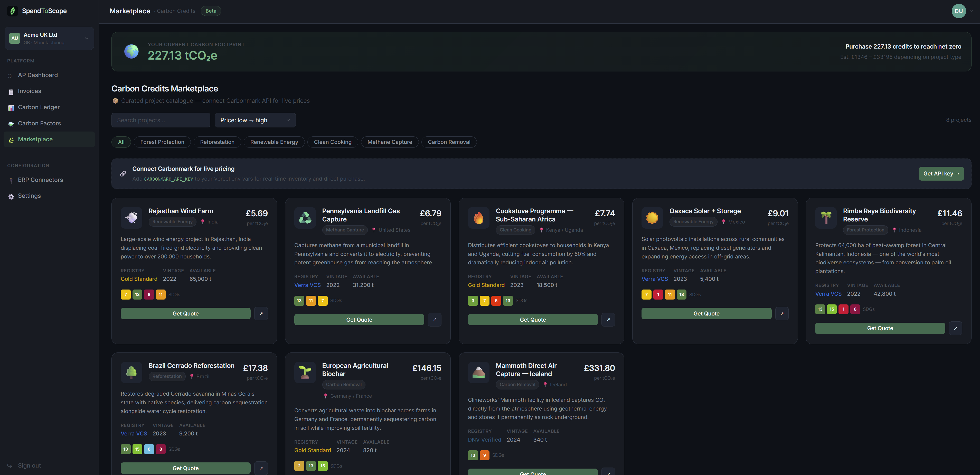Click the recycle icon of Pennsylvania Landfill card
Image resolution: width=980 pixels, height=475 pixels.
click(305, 218)
